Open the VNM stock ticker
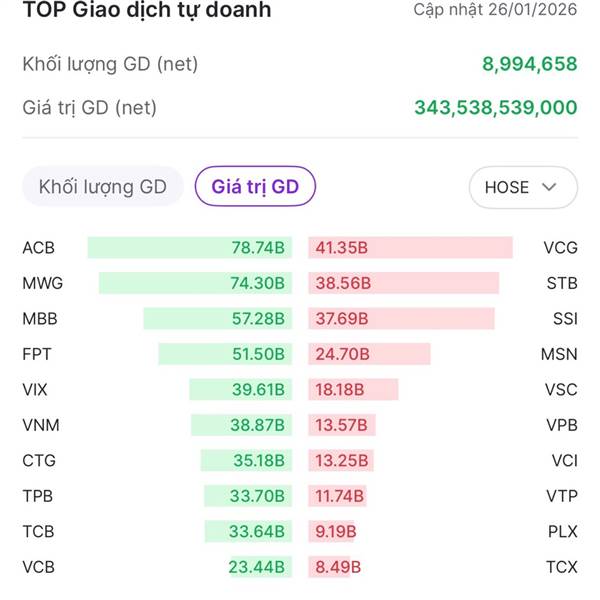Viewport: 600px width, 600px height. [41, 425]
